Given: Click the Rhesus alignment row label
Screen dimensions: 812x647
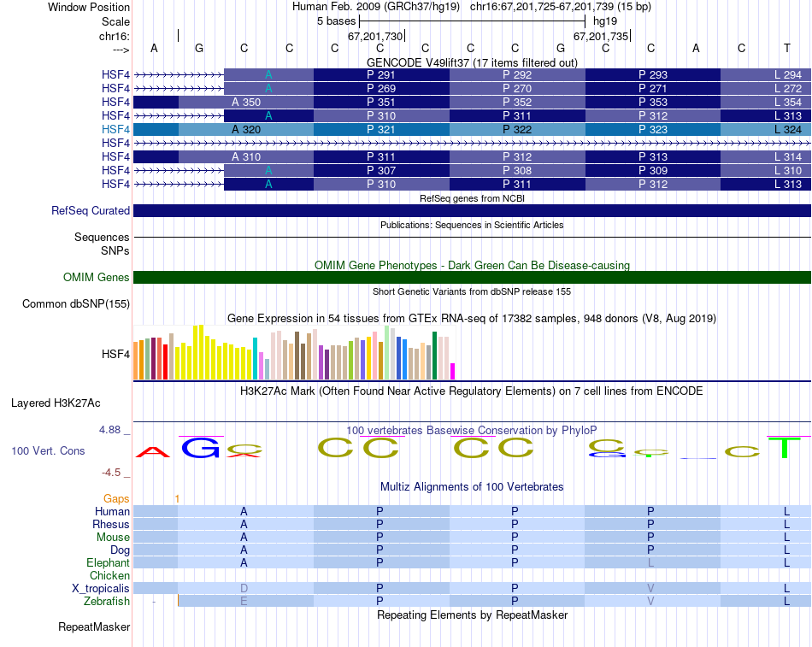Looking at the screenshot, I should [111, 524].
